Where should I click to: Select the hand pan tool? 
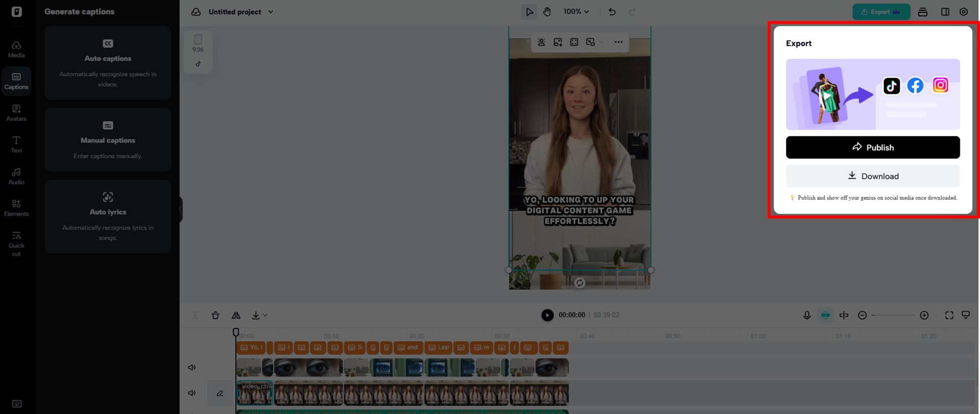pyautogui.click(x=547, y=12)
